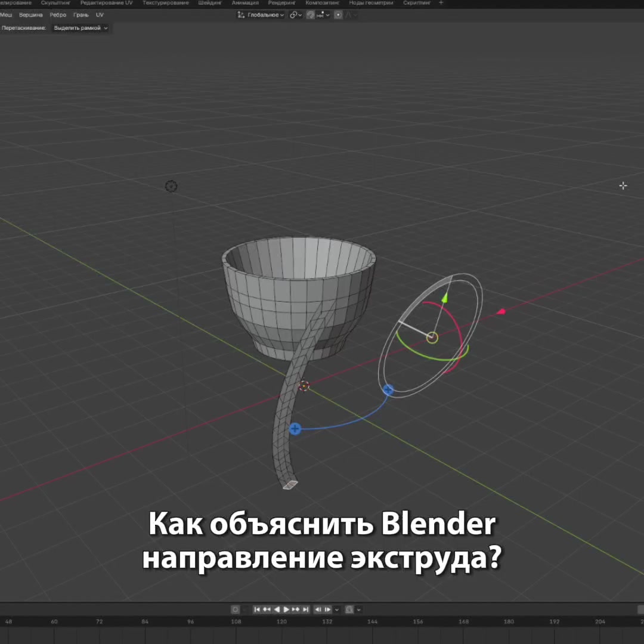
Task: Open the Вершина menu
Action: pos(31,15)
